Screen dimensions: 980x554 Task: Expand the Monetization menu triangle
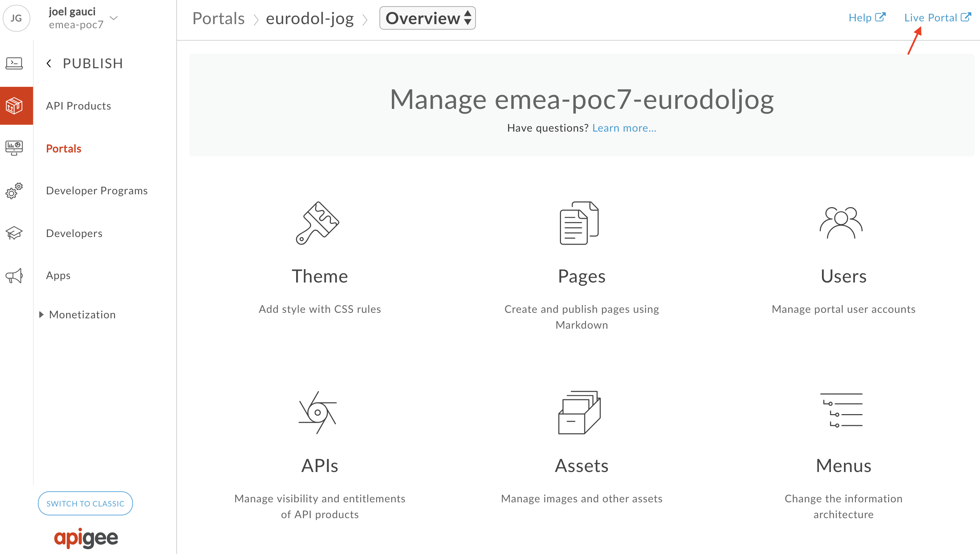(41, 315)
